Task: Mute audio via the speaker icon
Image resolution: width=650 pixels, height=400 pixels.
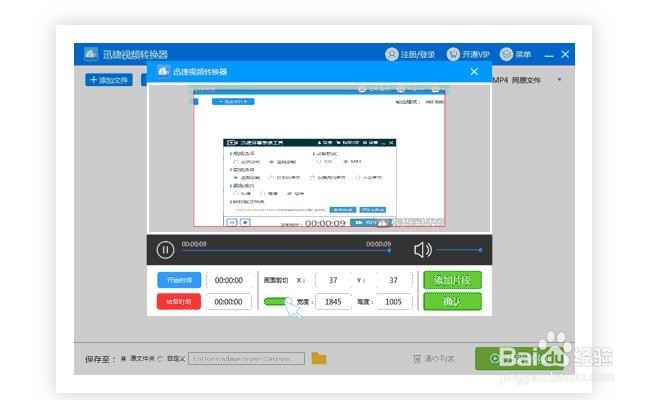Action: click(422, 250)
